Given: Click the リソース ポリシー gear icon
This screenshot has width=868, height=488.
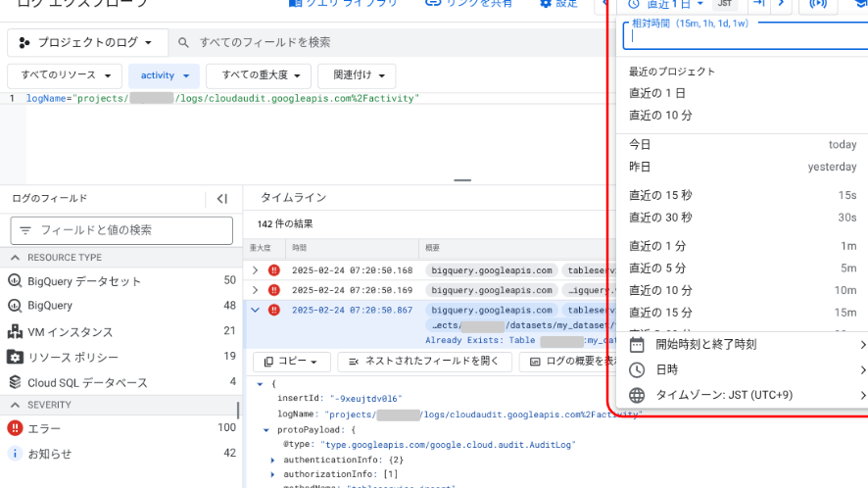Looking at the screenshot, I should pos(15,357).
